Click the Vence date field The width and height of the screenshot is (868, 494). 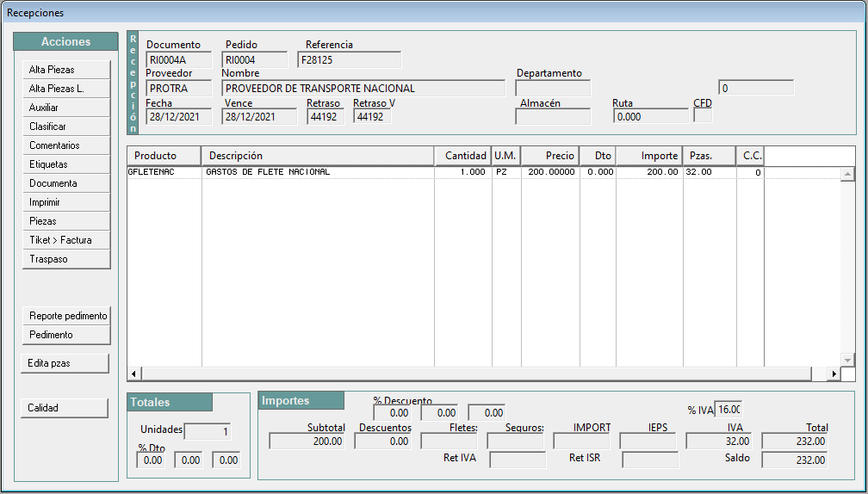(x=259, y=117)
